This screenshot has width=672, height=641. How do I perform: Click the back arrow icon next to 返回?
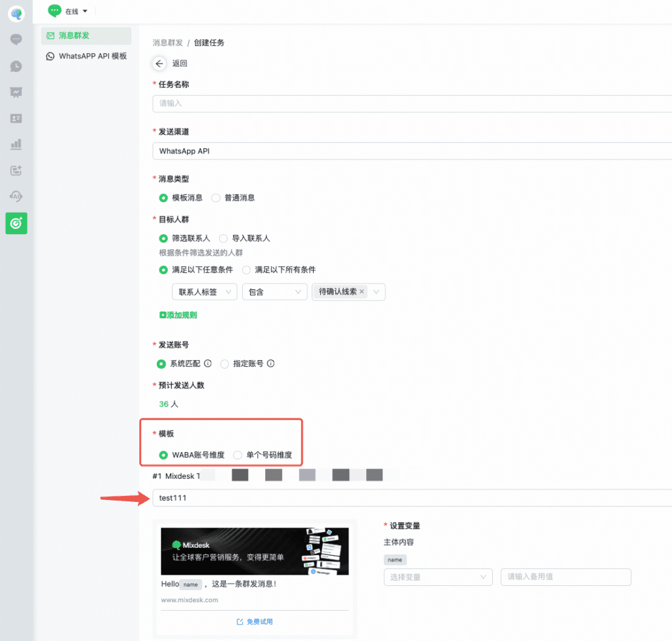(159, 64)
